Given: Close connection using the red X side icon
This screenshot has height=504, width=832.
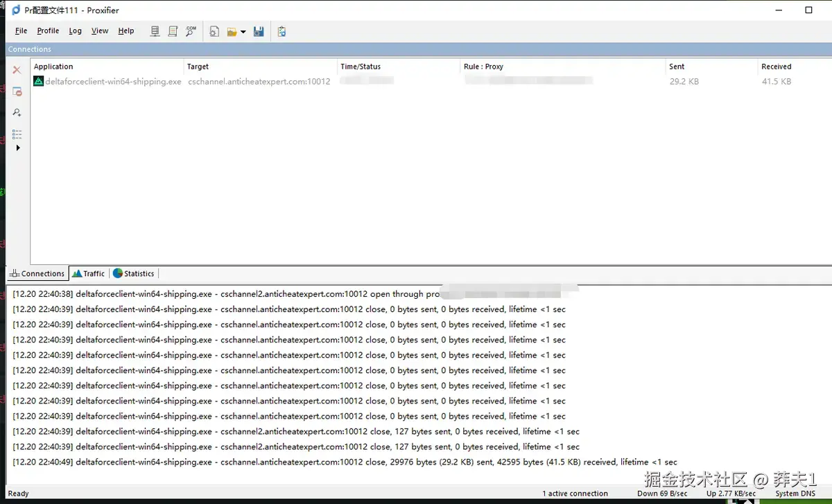Looking at the screenshot, I should click(x=17, y=70).
